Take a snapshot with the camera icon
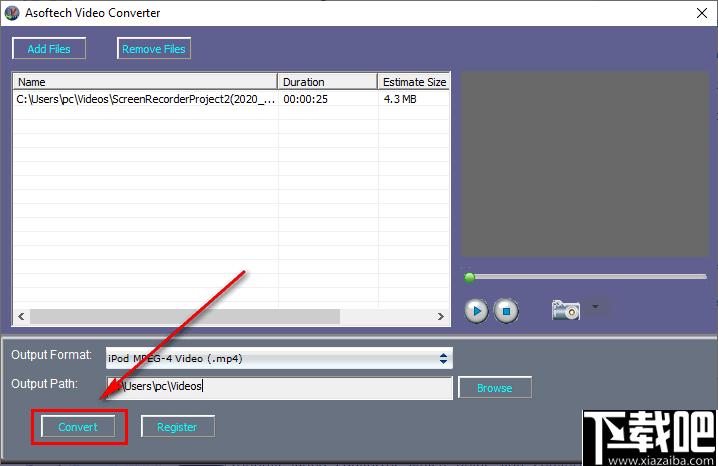The image size is (718, 466). coord(565,310)
